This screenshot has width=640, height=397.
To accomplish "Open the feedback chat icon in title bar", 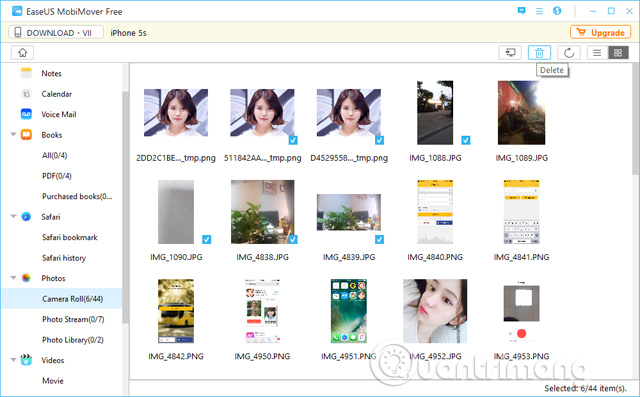I will (521, 11).
